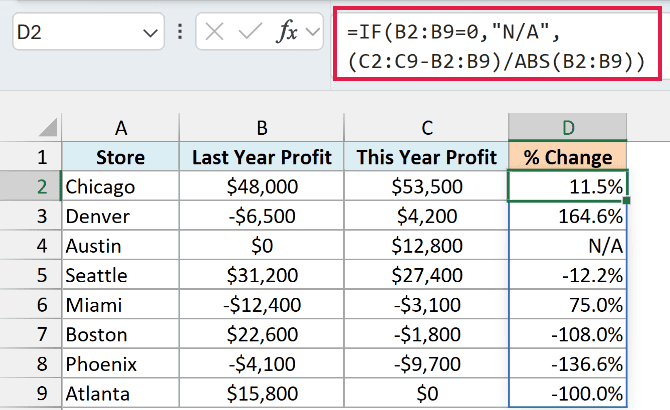The width and height of the screenshot is (670, 410).
Task: Click the Name Box showing D2
Action: (88, 32)
